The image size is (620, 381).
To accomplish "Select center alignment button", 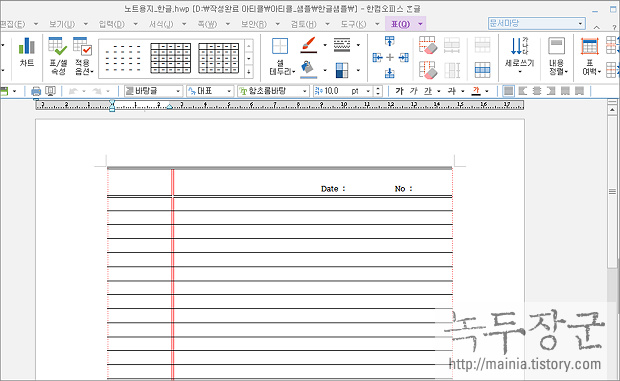I will click(x=537, y=91).
